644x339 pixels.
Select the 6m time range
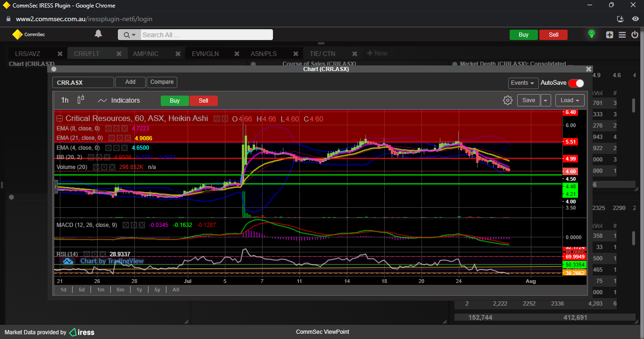coord(120,290)
